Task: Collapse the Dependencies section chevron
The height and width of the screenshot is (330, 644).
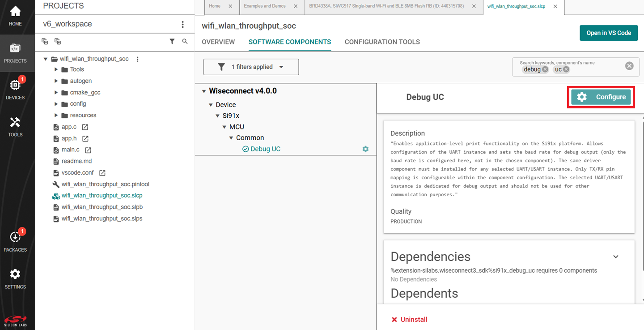Action: (616, 257)
